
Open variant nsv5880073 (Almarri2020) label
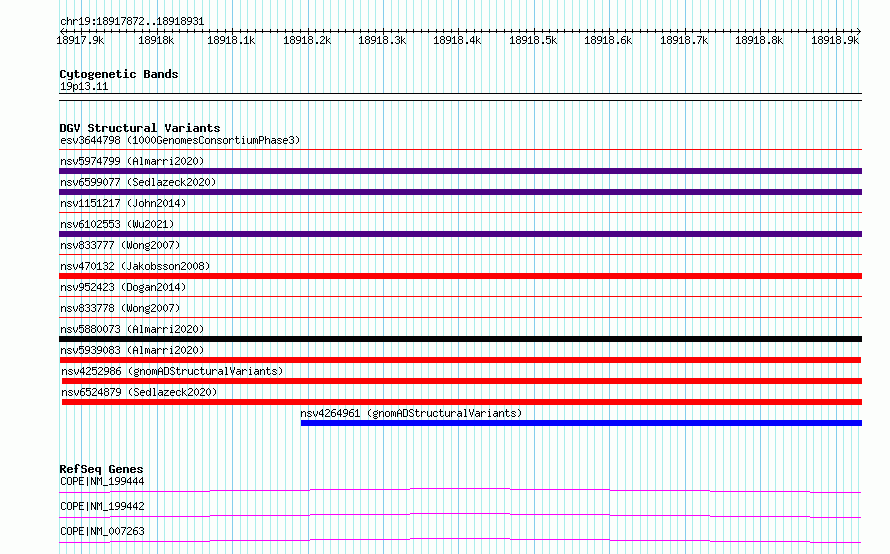(132, 329)
